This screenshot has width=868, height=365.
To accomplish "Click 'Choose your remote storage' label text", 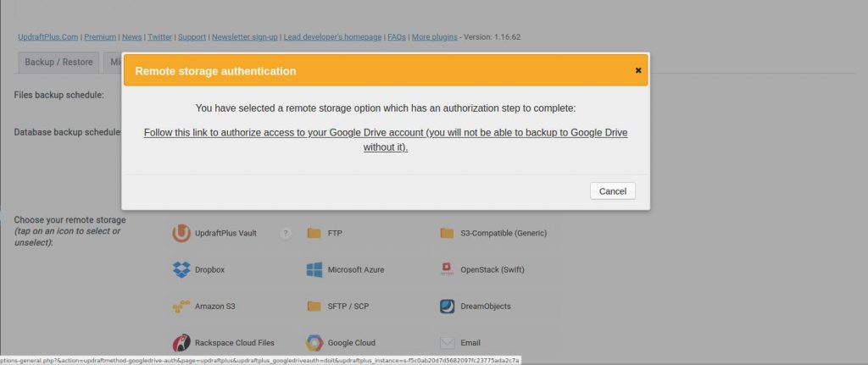I will (x=70, y=220).
